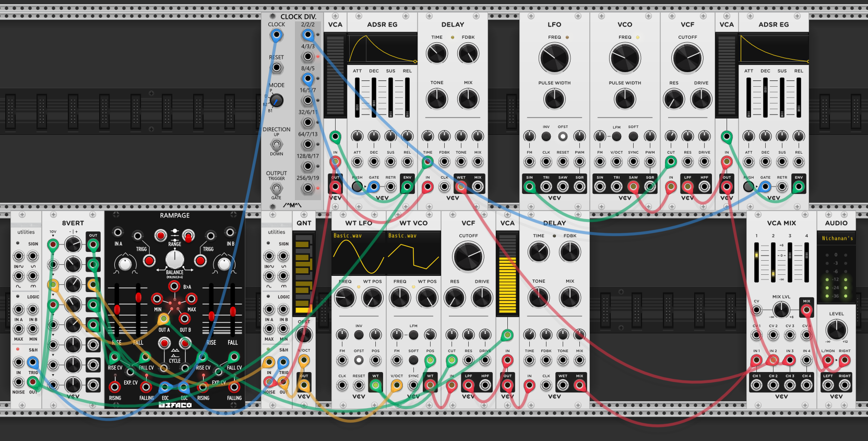
Task: Open the Nichanan's device selector on AUDIO
Action: (836, 238)
